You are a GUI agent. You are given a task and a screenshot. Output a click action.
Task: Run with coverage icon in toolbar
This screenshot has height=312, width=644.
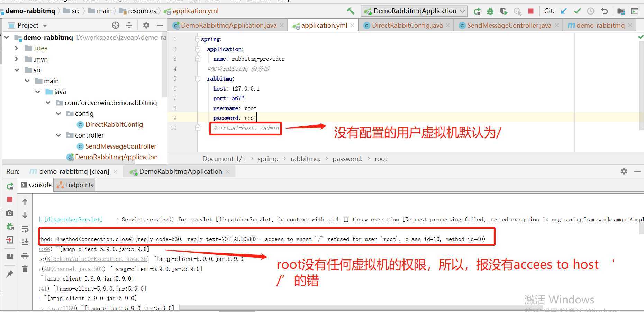tap(504, 11)
